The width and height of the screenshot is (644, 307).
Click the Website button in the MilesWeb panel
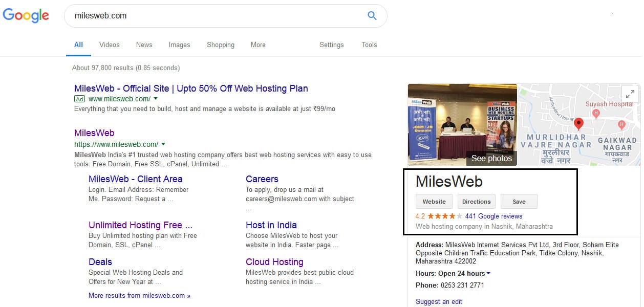[434, 202]
